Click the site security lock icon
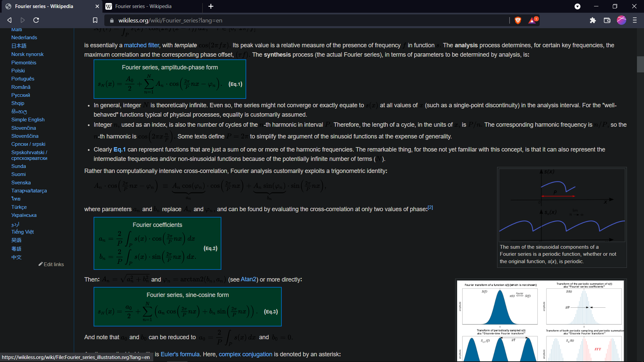644x362 pixels. 112,20
